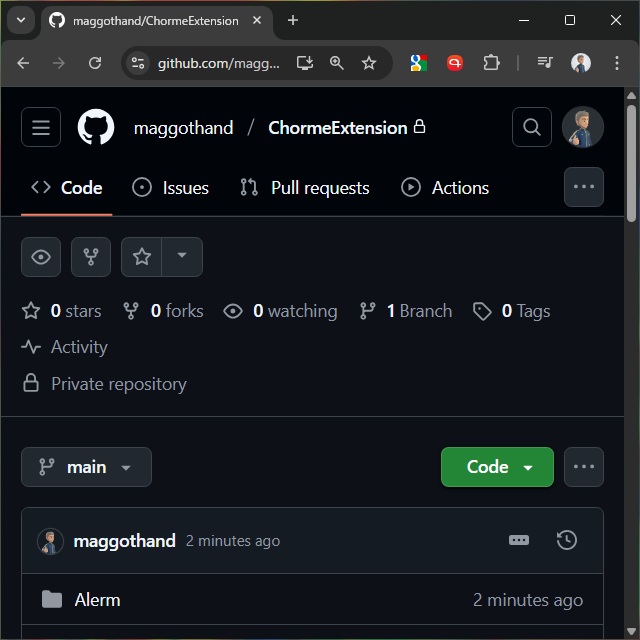
Task: Open the GitHub hamburger navigation menu
Action: (x=41, y=128)
